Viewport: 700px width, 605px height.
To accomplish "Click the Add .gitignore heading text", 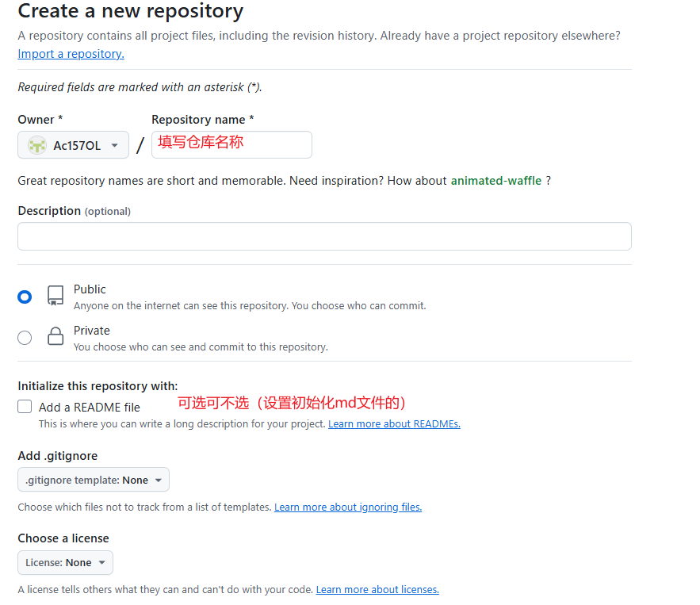I will [58, 456].
